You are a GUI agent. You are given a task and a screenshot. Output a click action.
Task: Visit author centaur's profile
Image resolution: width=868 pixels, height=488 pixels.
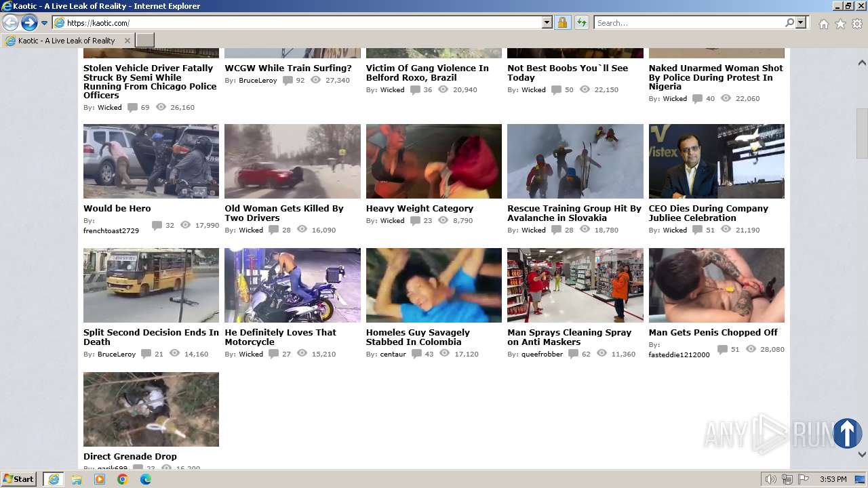coord(393,354)
